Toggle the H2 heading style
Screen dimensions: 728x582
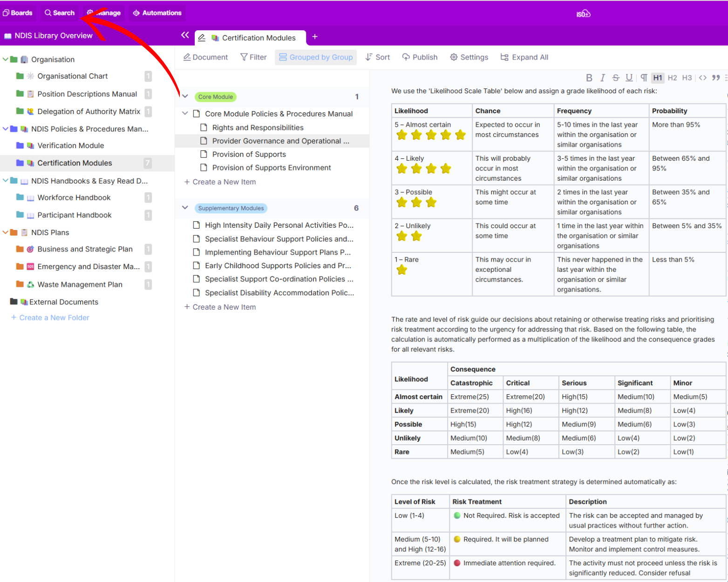[672, 78]
